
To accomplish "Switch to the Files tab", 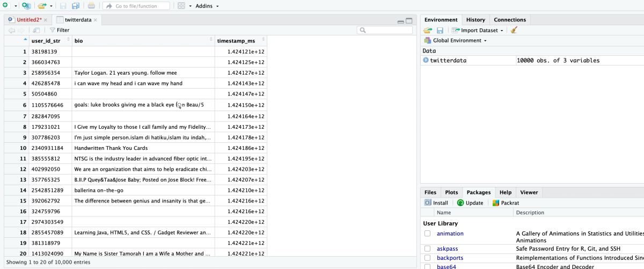I will [x=430, y=192].
